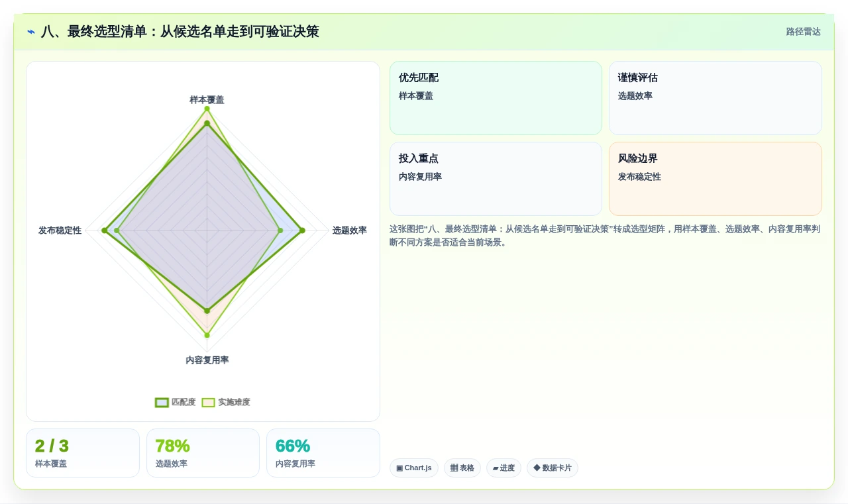The width and height of the screenshot is (848, 504).
Task: Click the lightning icon beside the title
Action: 31,32
